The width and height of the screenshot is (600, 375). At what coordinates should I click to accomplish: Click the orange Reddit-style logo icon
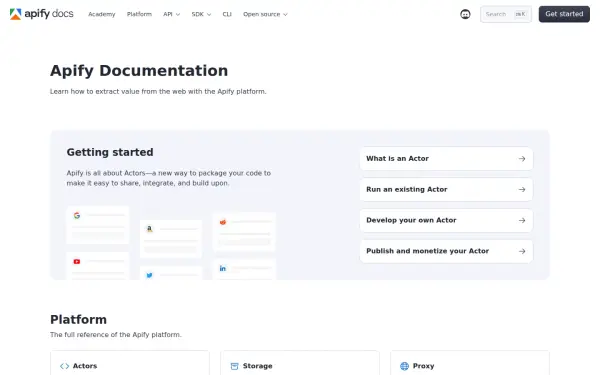click(x=223, y=222)
